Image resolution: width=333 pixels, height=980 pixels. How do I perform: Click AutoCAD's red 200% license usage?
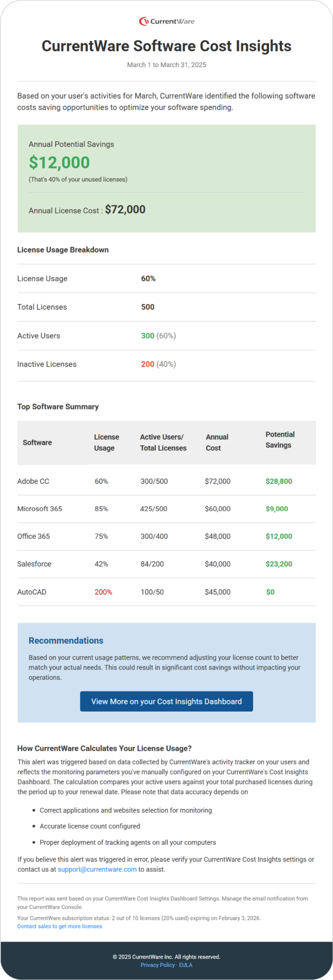tap(103, 592)
